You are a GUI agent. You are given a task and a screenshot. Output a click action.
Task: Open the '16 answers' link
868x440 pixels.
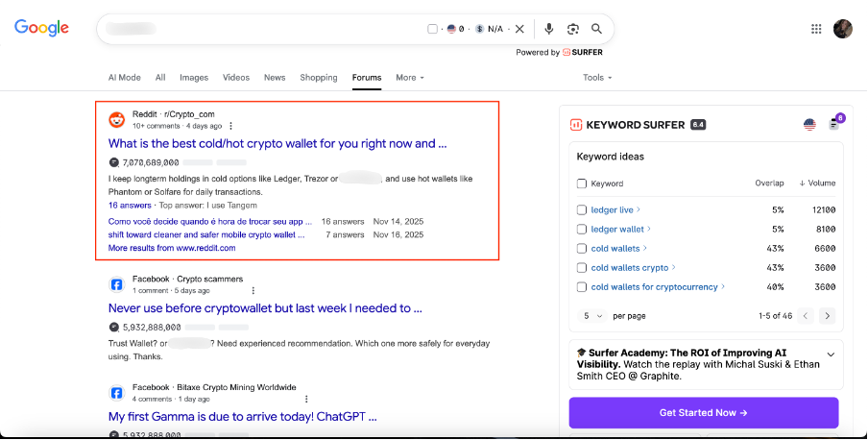pos(130,205)
